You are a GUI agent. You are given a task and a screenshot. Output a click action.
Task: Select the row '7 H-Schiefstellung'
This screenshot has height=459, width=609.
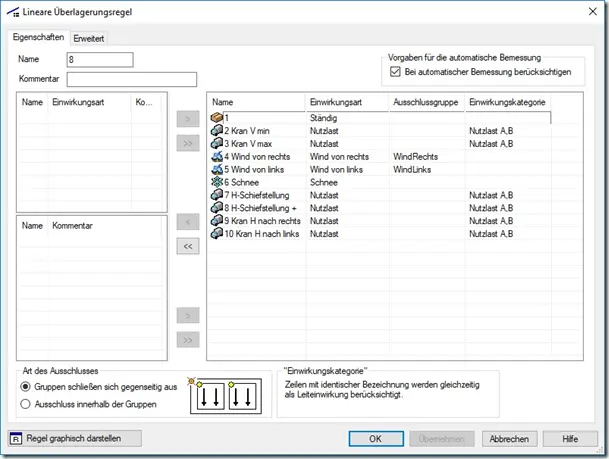[x=381, y=195]
